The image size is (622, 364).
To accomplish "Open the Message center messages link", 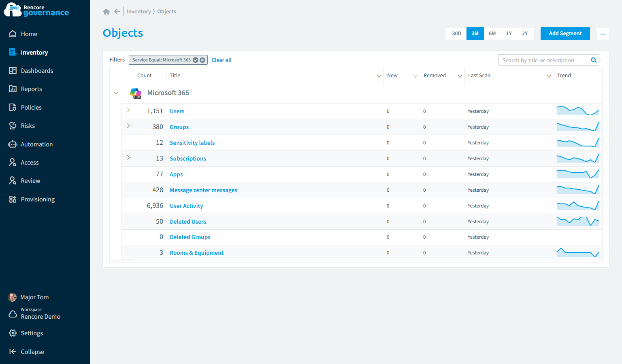I will pyautogui.click(x=203, y=190).
